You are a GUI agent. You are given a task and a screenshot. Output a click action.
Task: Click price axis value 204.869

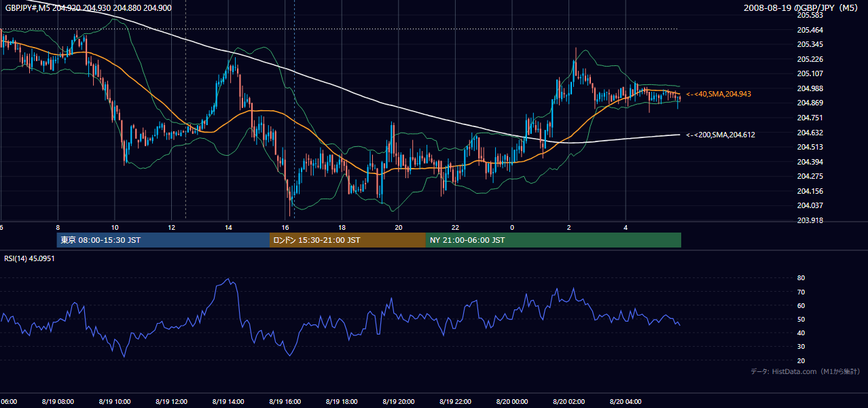tap(810, 103)
